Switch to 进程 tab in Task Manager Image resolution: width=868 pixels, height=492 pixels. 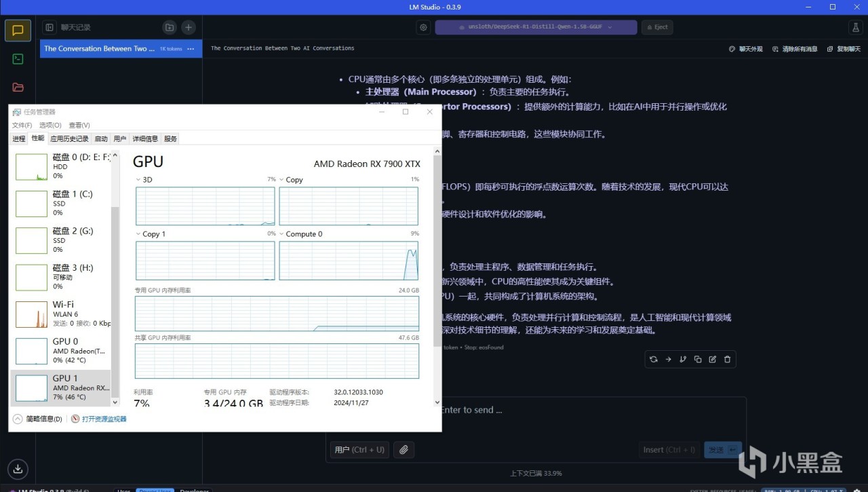(19, 138)
